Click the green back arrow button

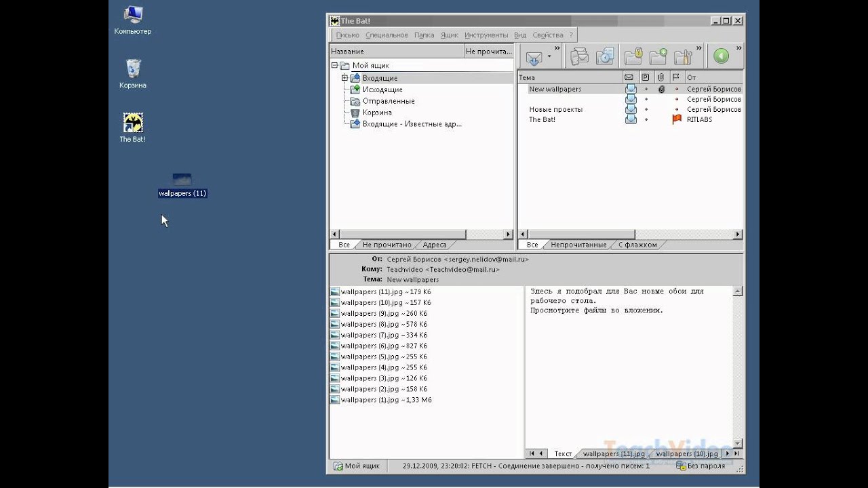coord(721,56)
